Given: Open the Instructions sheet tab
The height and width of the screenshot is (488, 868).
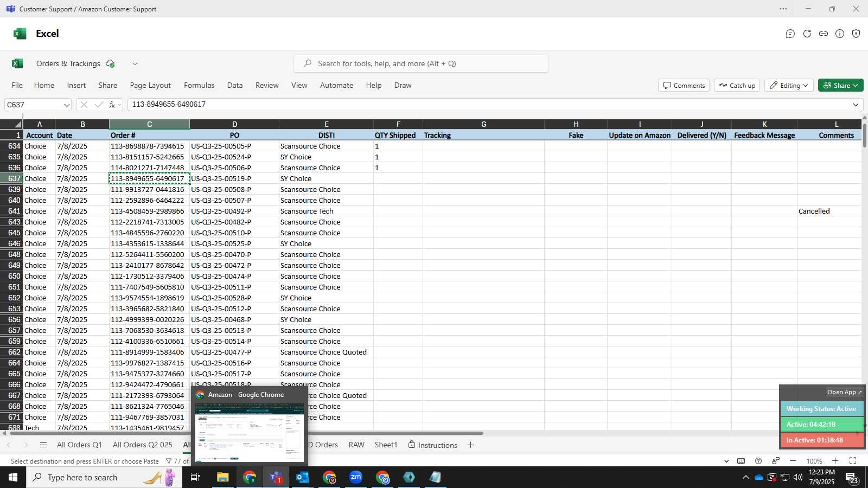Looking at the screenshot, I should point(432,445).
